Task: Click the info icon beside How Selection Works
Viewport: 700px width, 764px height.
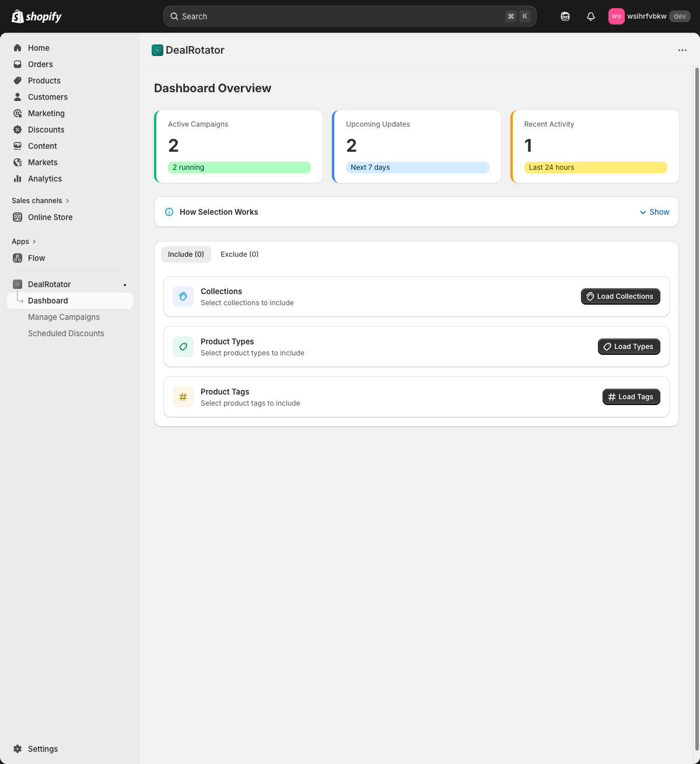Action: click(x=169, y=212)
